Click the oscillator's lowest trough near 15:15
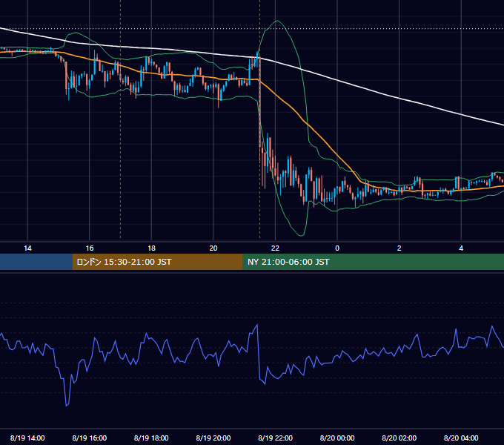The height and width of the screenshot is (445, 504). pyautogui.click(x=67, y=406)
